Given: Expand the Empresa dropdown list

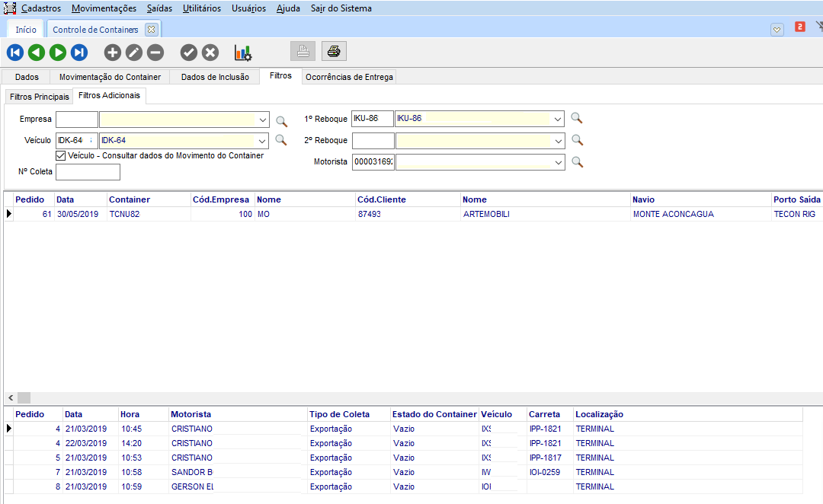Looking at the screenshot, I should pos(263,120).
